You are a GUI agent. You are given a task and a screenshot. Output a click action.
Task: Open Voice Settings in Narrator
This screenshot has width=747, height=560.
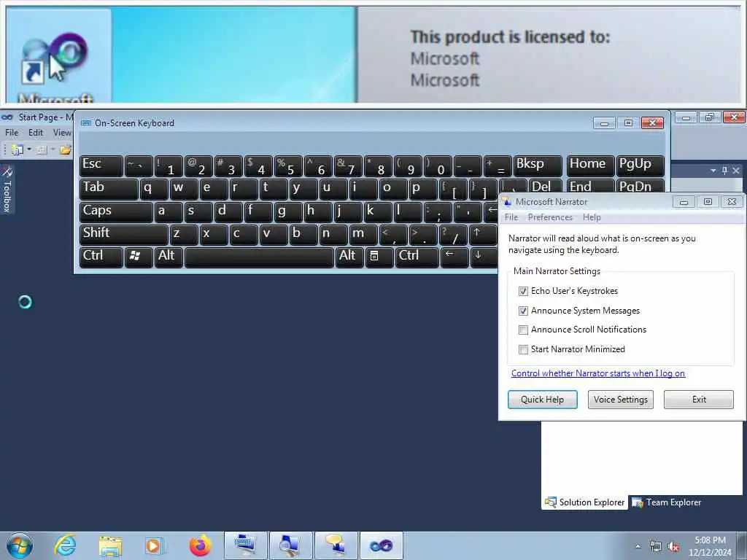620,400
